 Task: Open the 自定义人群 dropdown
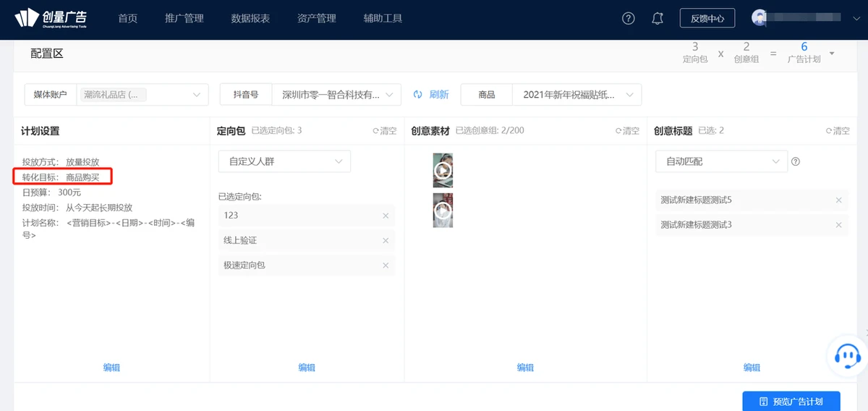tap(284, 161)
